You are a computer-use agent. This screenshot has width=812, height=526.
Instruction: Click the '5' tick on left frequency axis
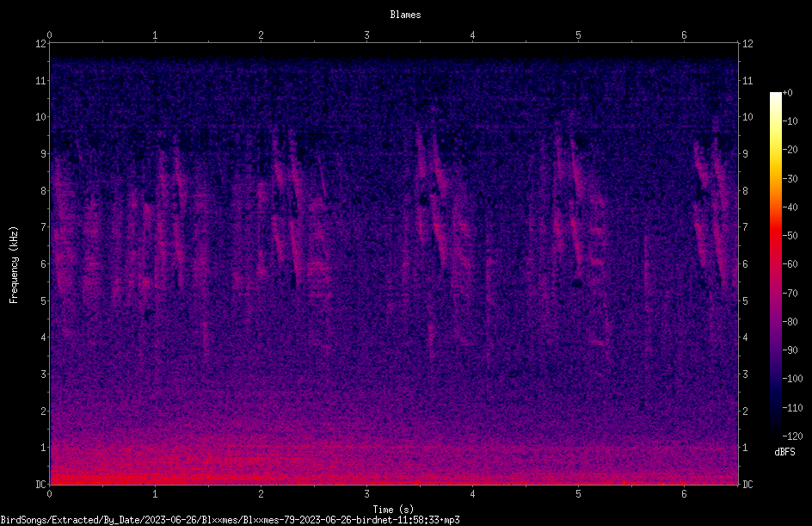pyautogui.click(x=43, y=300)
